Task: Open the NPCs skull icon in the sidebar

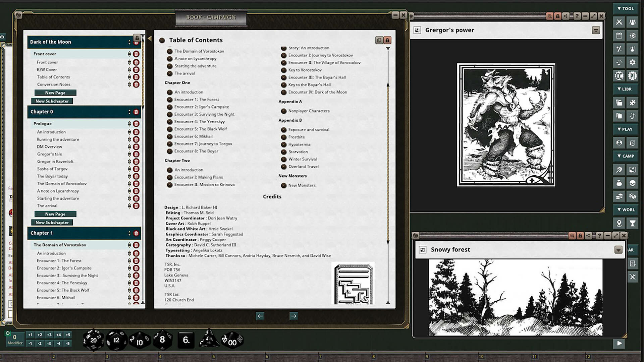Action: 633,184
